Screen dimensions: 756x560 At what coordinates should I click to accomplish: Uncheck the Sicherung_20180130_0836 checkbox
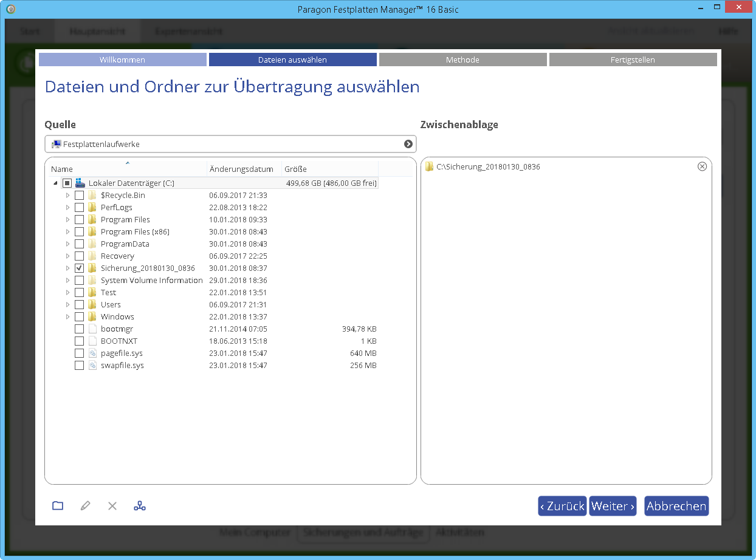[79, 268]
